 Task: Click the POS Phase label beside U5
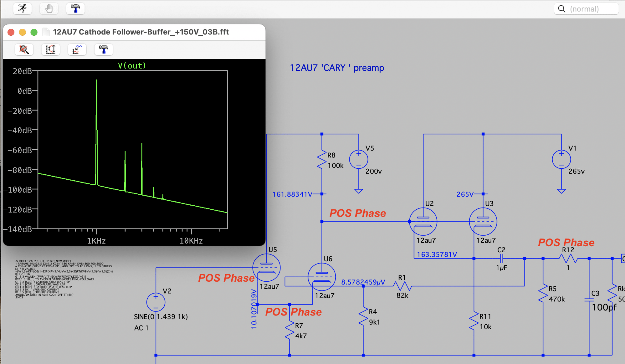pos(226,278)
